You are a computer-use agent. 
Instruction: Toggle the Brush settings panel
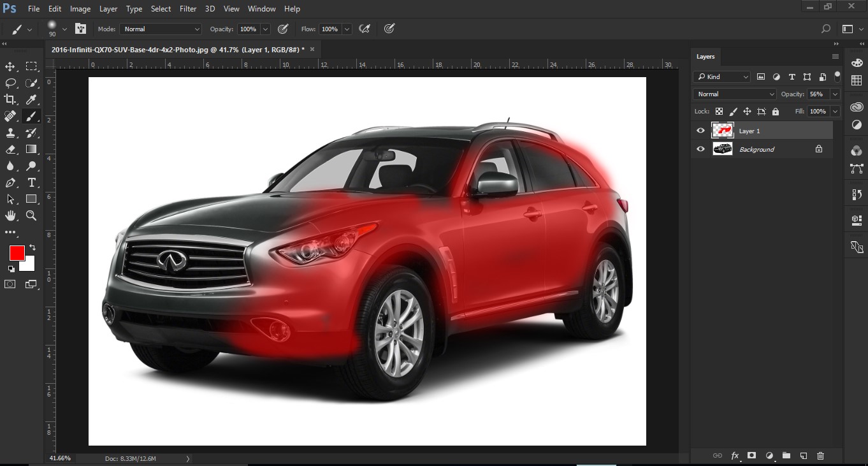(80, 29)
